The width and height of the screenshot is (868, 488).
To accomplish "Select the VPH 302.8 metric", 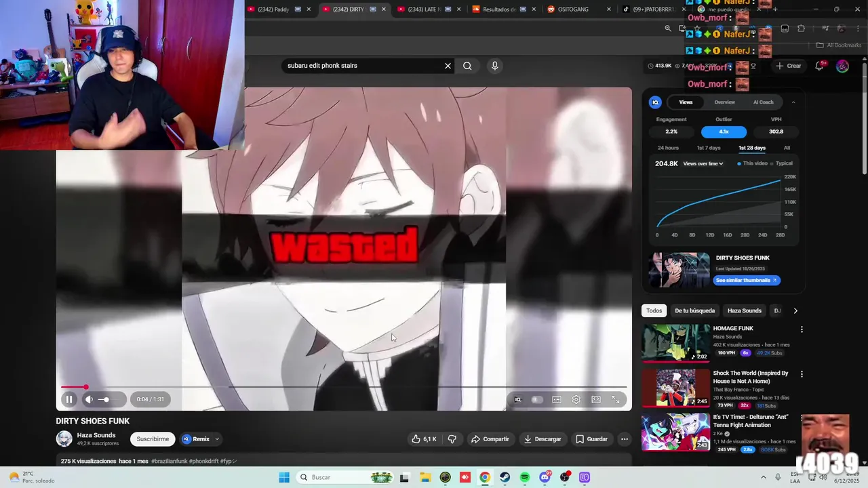I will coord(776,131).
